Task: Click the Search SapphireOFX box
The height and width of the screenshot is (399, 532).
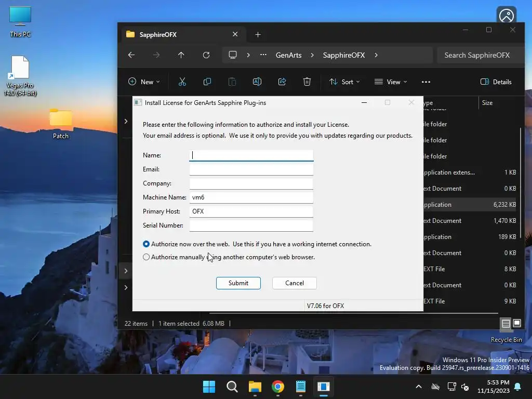Action: tap(480, 55)
